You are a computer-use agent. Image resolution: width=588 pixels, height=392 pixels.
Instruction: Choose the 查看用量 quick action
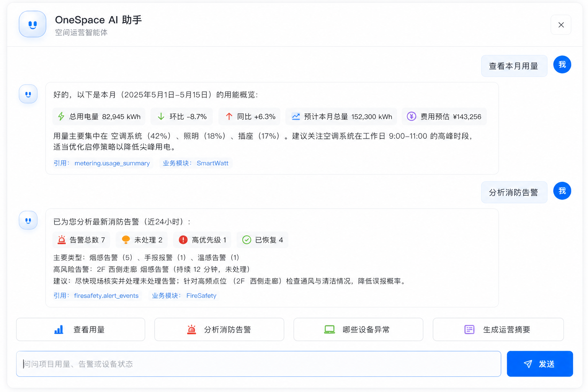coord(81,330)
